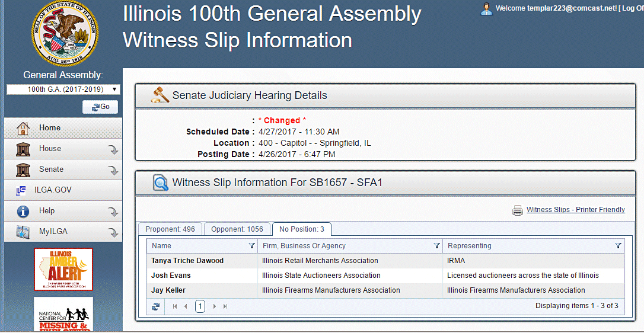Click the Illinois Amber Alert banner
This screenshot has width=644, height=333.
point(63,268)
